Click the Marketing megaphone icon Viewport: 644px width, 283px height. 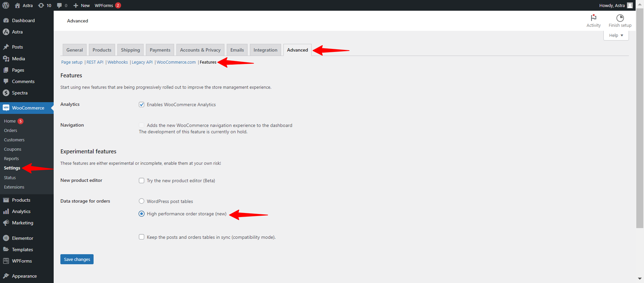point(6,223)
